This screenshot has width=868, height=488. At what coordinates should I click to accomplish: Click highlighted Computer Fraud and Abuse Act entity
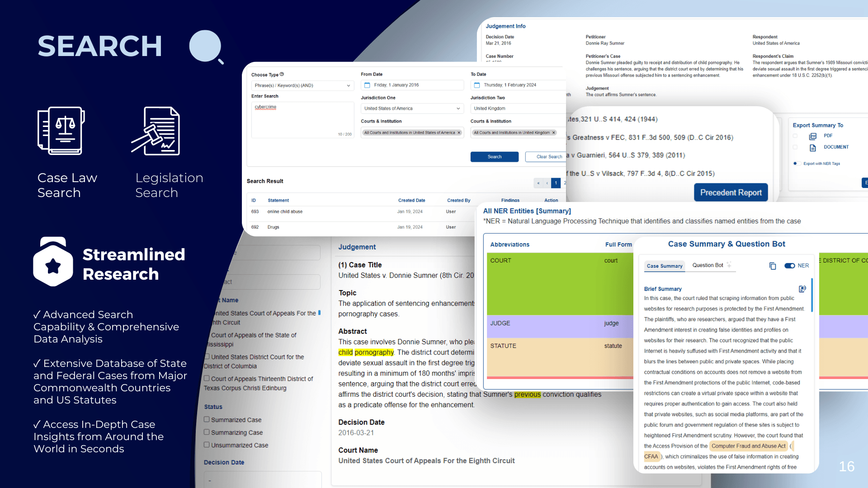pyautogui.click(x=748, y=446)
